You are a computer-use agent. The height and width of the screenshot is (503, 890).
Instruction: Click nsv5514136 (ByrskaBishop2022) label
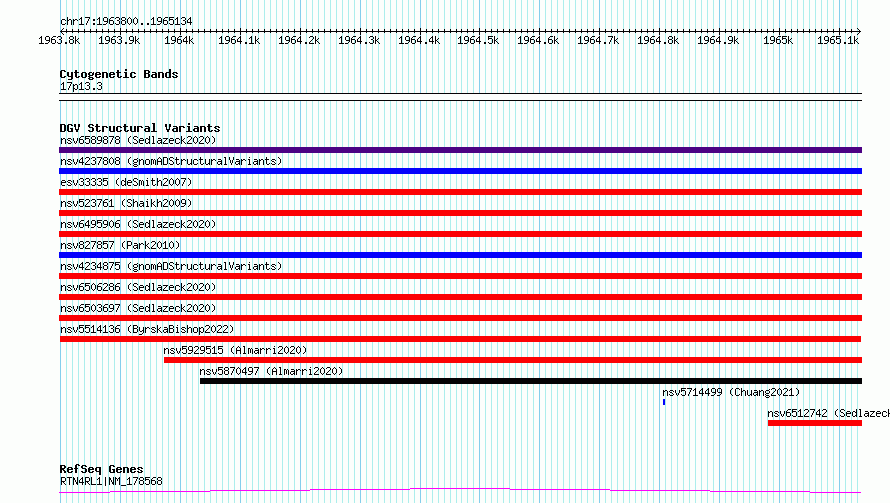[x=147, y=329]
